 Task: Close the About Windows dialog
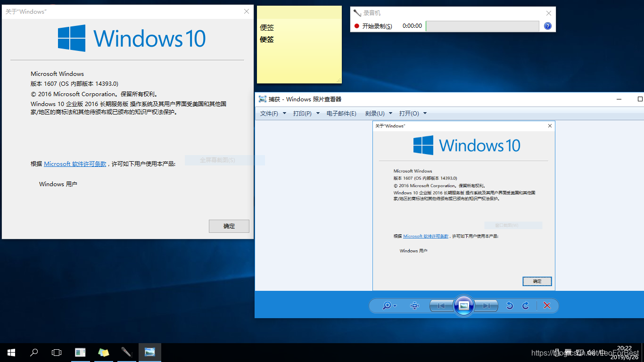247,11
